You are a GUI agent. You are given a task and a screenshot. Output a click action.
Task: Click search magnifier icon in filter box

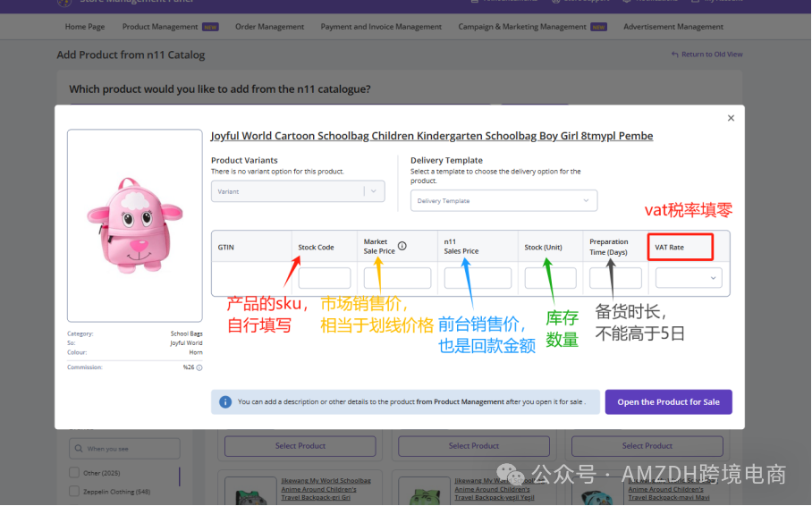pyautogui.click(x=79, y=449)
